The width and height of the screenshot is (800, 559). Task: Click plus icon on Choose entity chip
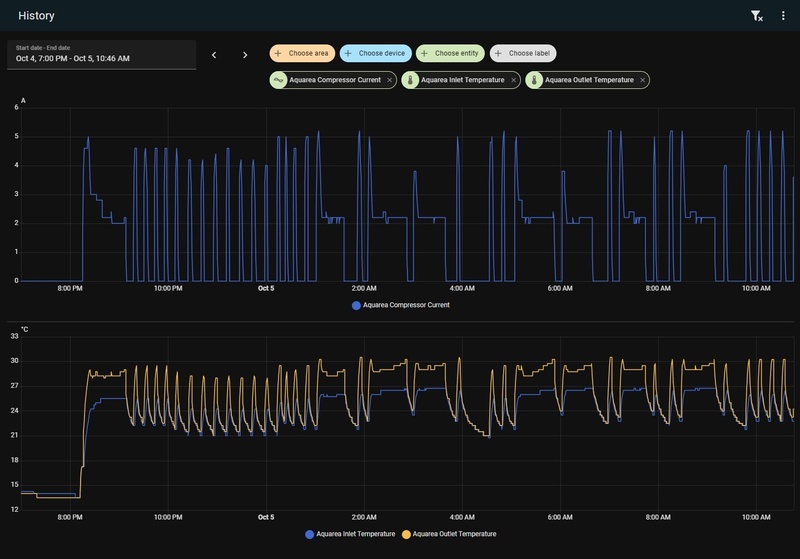pos(424,53)
